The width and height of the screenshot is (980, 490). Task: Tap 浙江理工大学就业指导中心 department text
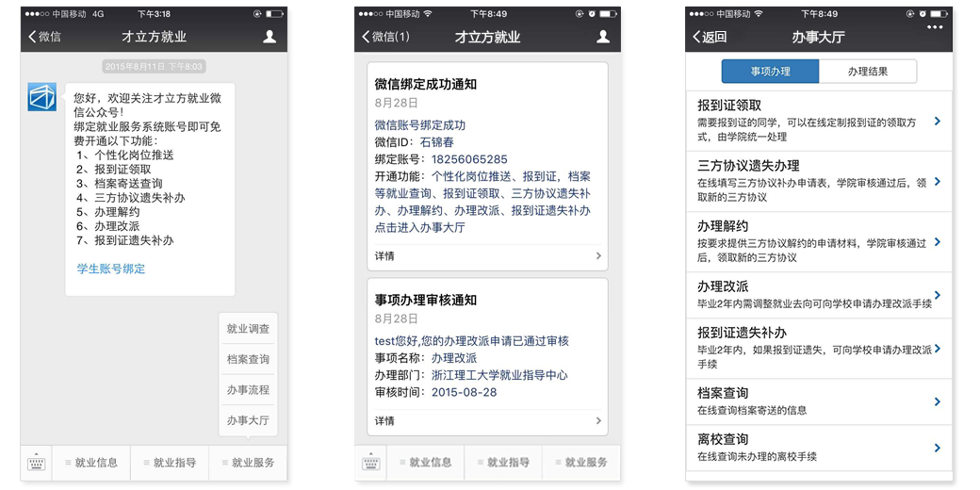pos(499,376)
